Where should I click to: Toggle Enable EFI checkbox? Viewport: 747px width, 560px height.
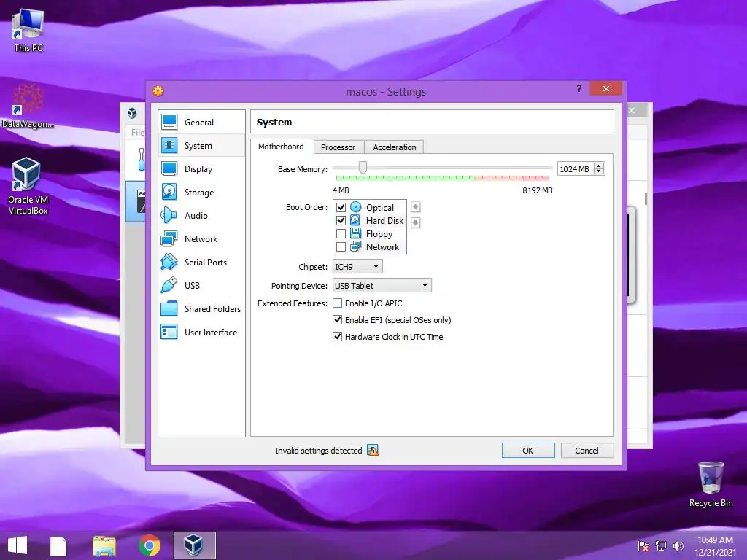click(337, 320)
